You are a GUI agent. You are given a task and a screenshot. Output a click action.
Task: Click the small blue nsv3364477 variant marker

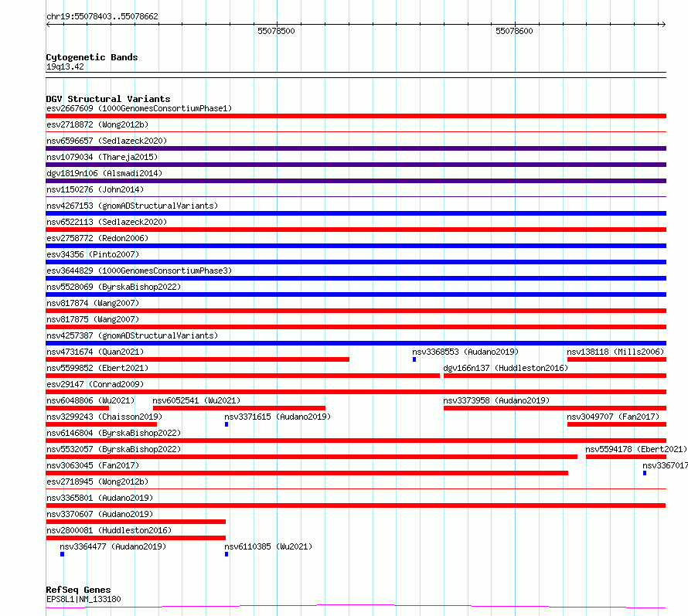click(x=63, y=554)
